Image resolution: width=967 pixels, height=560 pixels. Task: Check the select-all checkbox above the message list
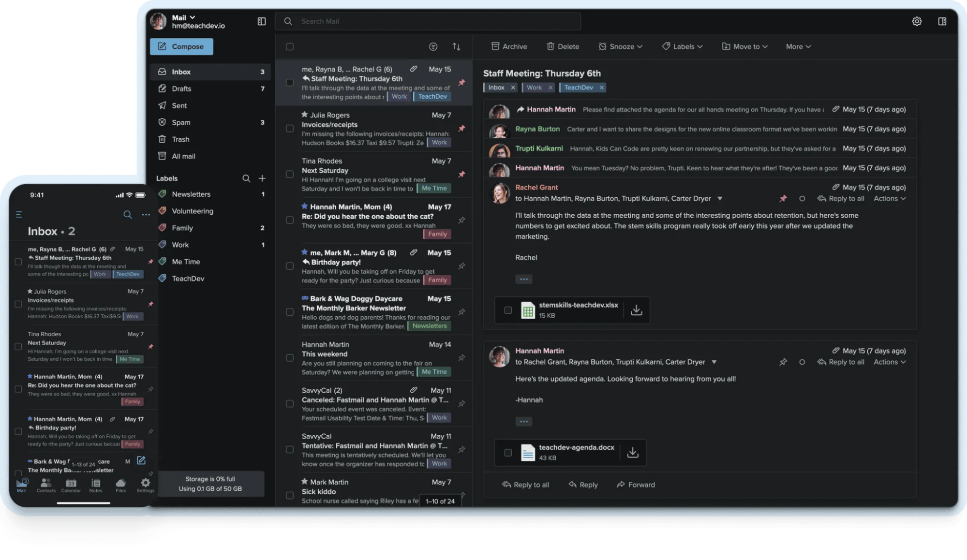290,46
